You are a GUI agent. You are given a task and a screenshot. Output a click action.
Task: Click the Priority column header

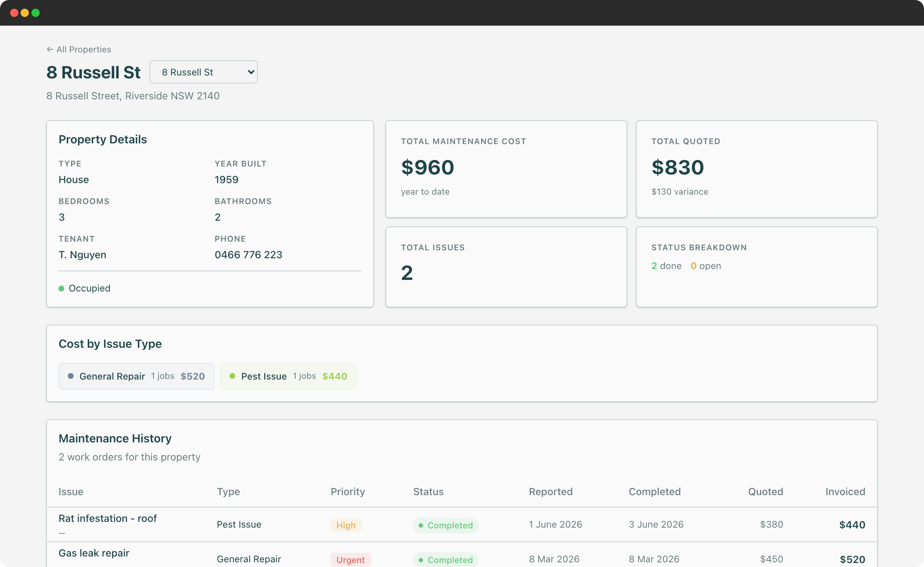[348, 492]
